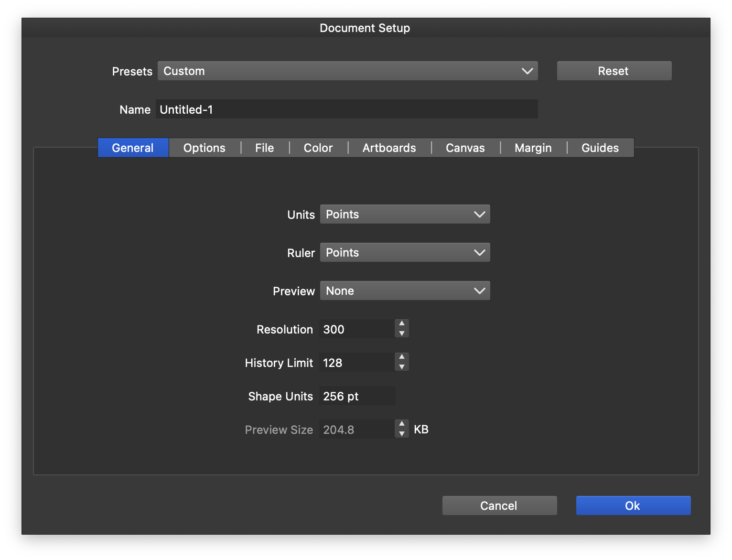Screen dimensions: 732x560
Task: Open the Margin tab
Action: tap(533, 148)
